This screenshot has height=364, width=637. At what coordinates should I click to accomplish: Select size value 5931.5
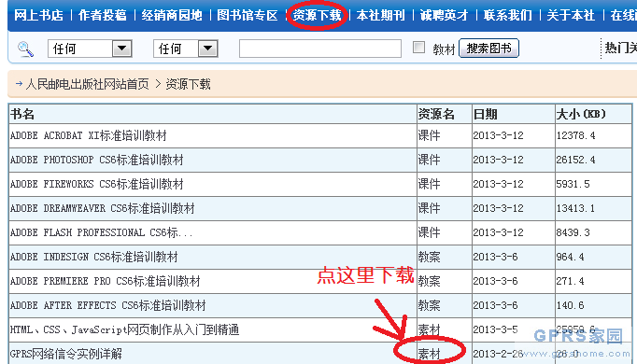(x=573, y=184)
